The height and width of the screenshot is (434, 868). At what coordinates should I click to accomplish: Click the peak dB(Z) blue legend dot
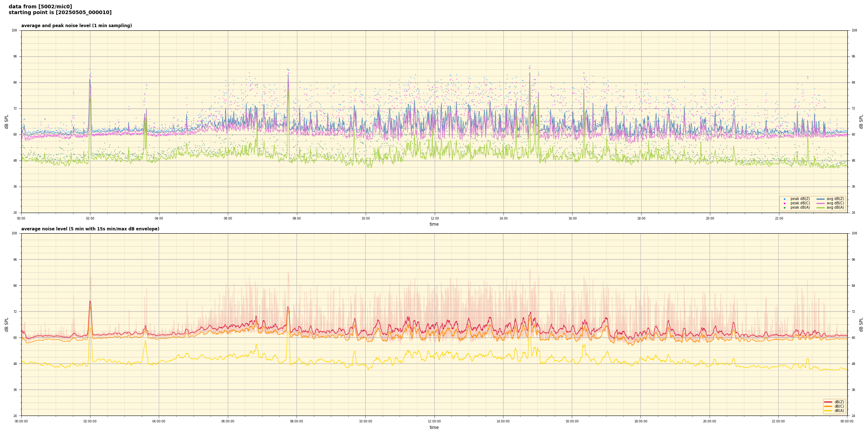784,199
